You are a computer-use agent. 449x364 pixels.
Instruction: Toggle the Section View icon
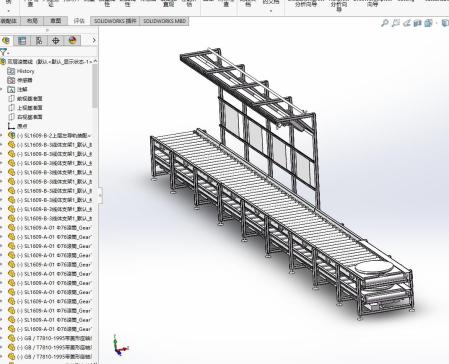click(x=417, y=23)
